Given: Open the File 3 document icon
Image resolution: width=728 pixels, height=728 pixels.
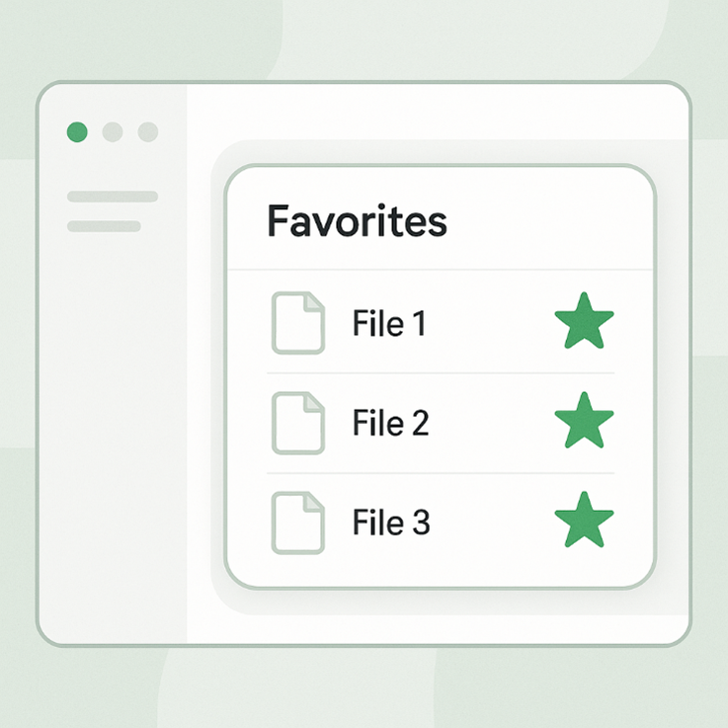Looking at the screenshot, I should [x=297, y=523].
